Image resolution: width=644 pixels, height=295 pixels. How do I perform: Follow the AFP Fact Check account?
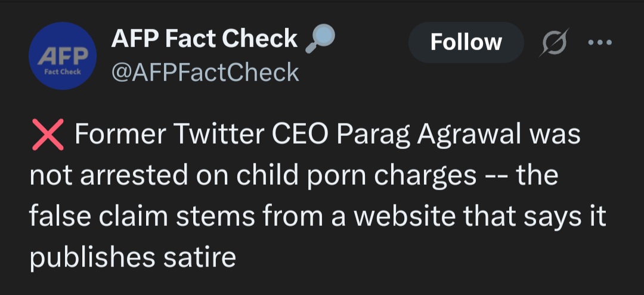tap(466, 42)
